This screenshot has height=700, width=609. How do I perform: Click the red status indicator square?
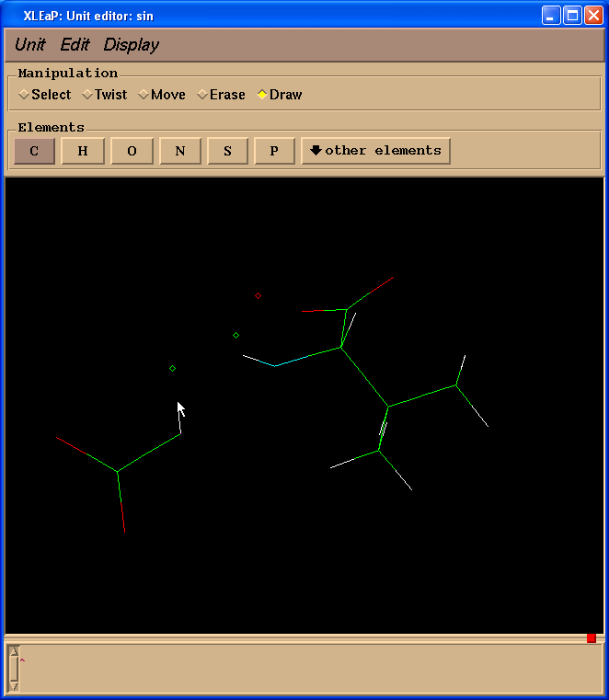click(592, 638)
